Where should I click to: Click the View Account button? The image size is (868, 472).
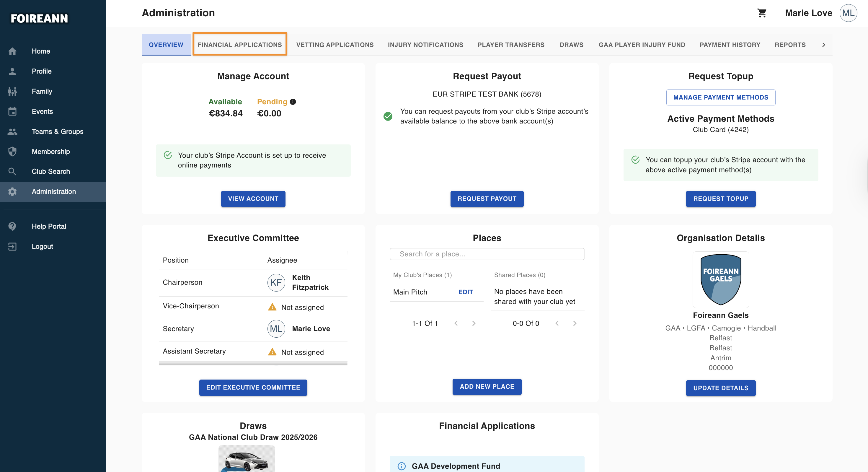click(253, 198)
